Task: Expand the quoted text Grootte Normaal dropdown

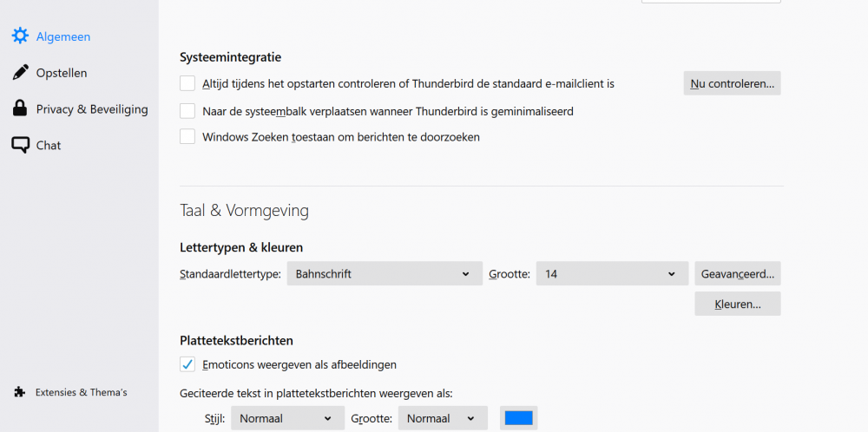Action: point(442,418)
